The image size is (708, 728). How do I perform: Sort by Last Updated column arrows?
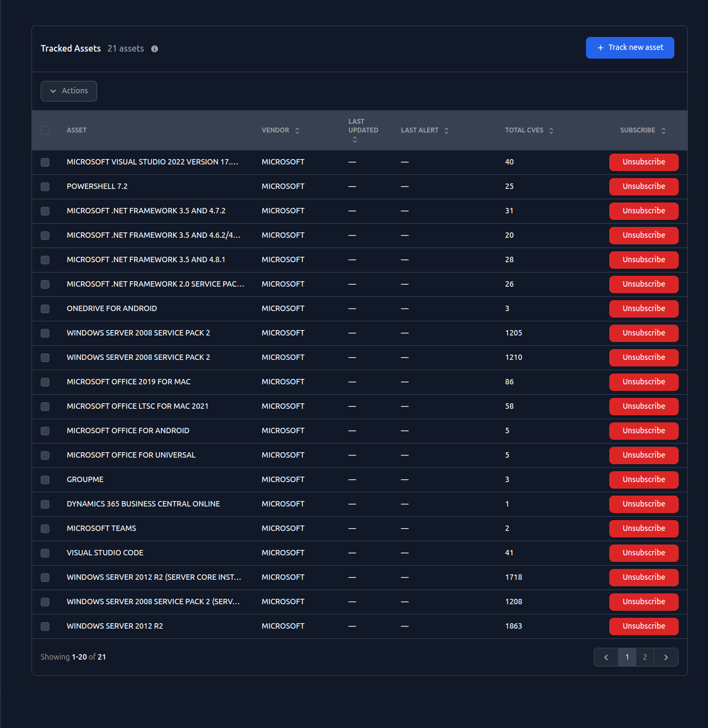[355, 140]
